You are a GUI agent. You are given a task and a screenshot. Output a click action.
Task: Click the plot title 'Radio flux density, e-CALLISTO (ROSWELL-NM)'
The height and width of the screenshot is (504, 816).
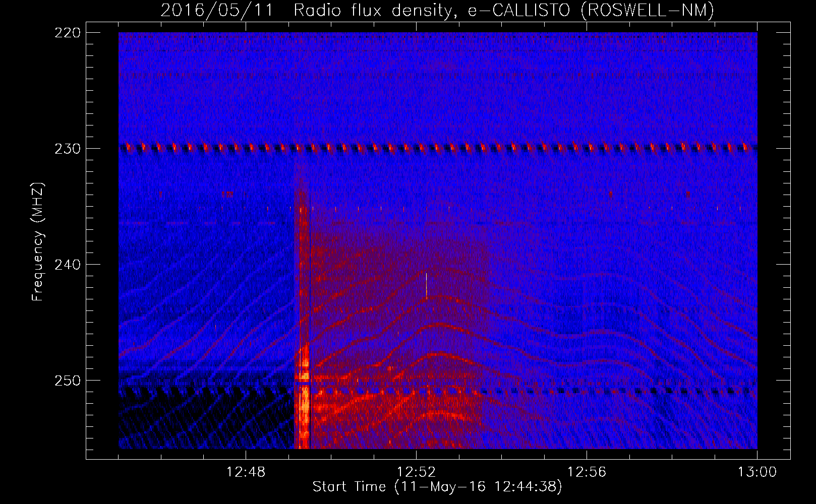coord(504,10)
